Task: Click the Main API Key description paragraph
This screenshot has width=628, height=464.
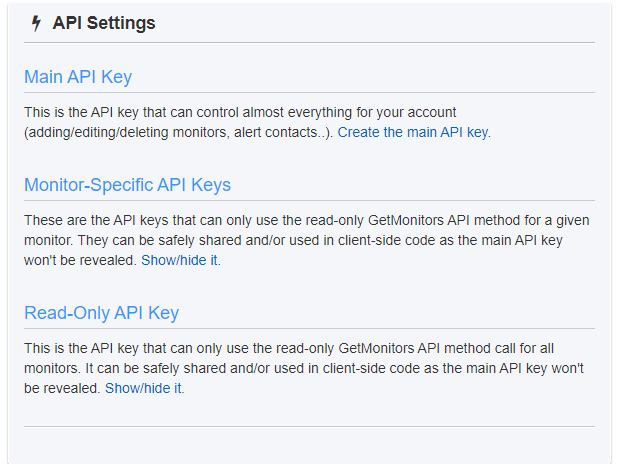Action: [x=240, y=113]
